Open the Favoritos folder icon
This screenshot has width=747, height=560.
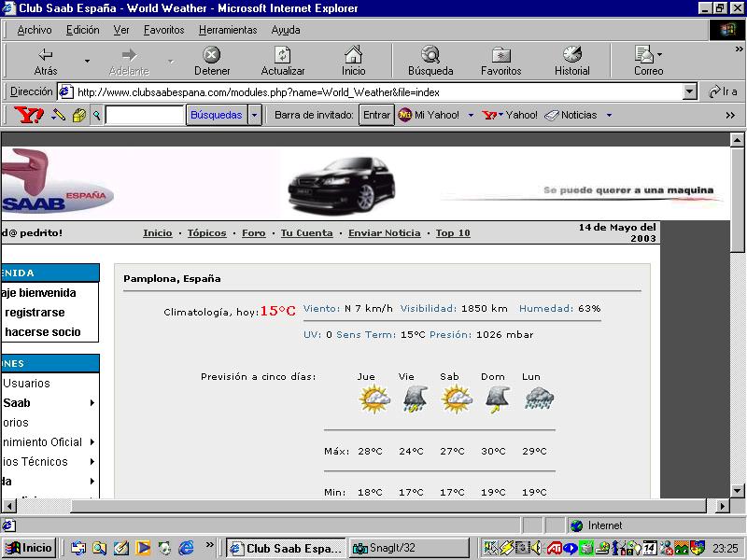pos(501,55)
